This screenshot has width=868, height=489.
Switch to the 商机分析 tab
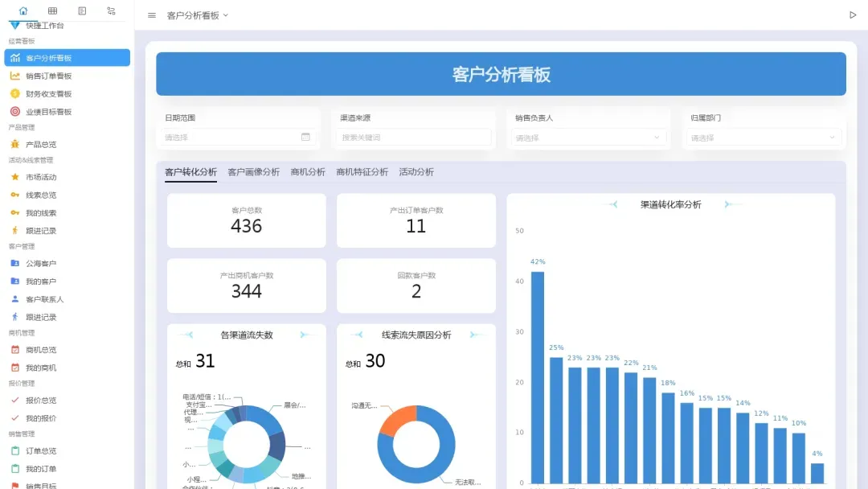[308, 172]
